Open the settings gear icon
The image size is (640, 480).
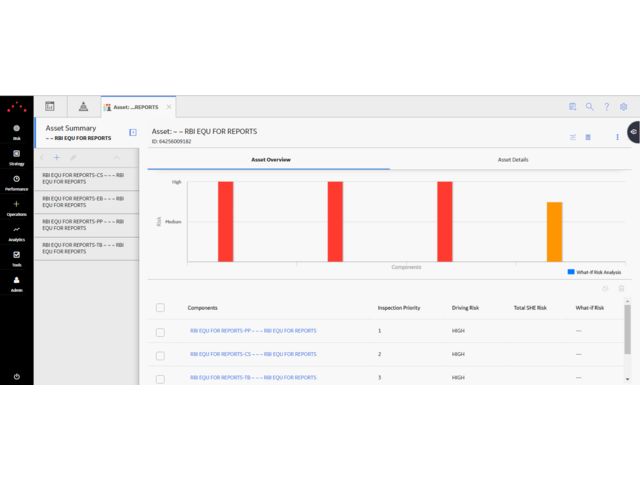click(623, 107)
